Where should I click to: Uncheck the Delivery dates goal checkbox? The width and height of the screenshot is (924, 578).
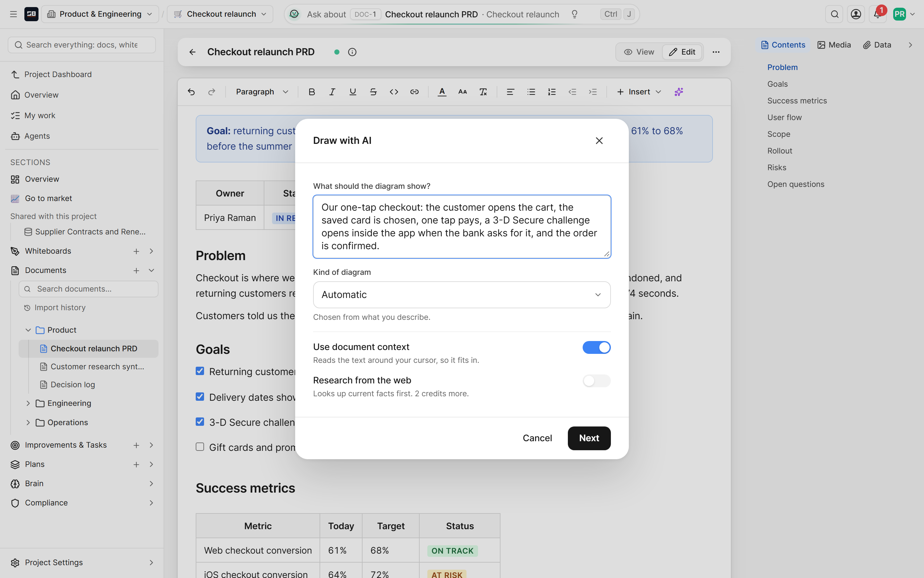tap(200, 397)
